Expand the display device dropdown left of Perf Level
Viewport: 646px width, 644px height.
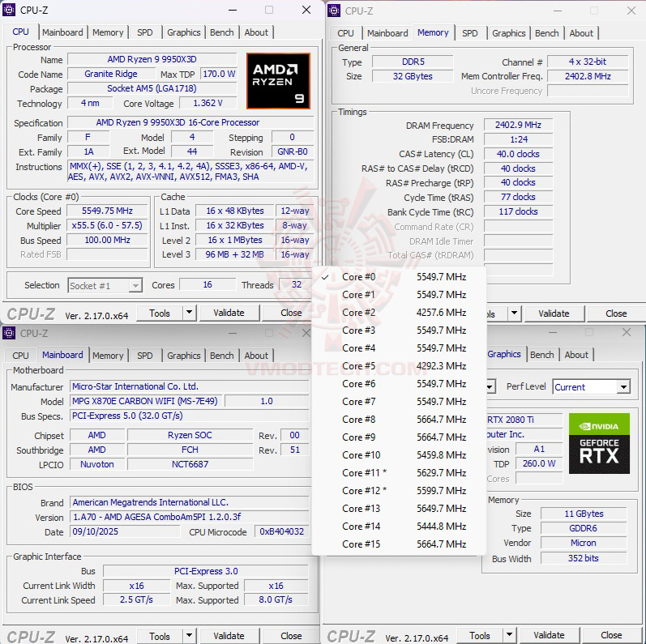490,387
